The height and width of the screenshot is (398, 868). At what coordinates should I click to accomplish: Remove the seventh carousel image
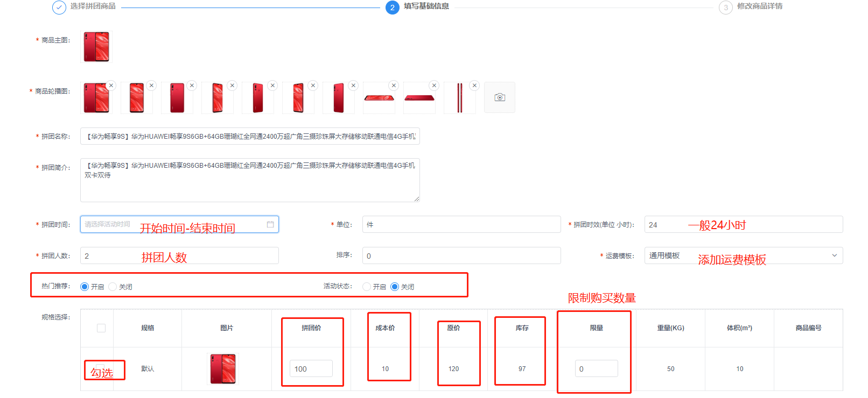[x=353, y=86]
